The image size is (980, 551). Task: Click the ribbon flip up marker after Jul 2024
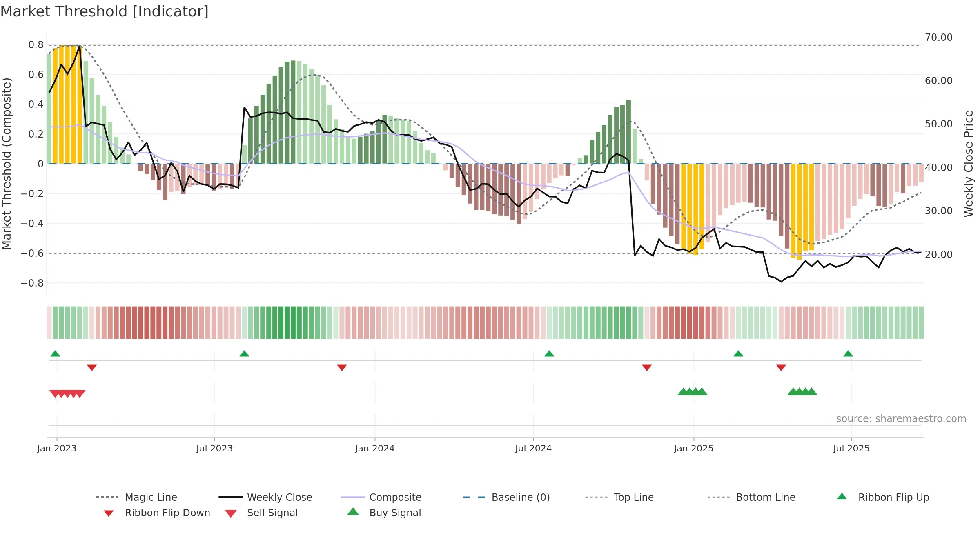(549, 353)
